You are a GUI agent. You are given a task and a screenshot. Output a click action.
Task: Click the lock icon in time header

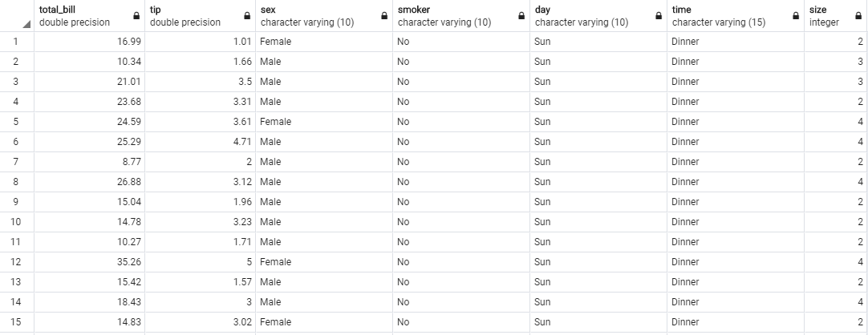click(x=796, y=16)
